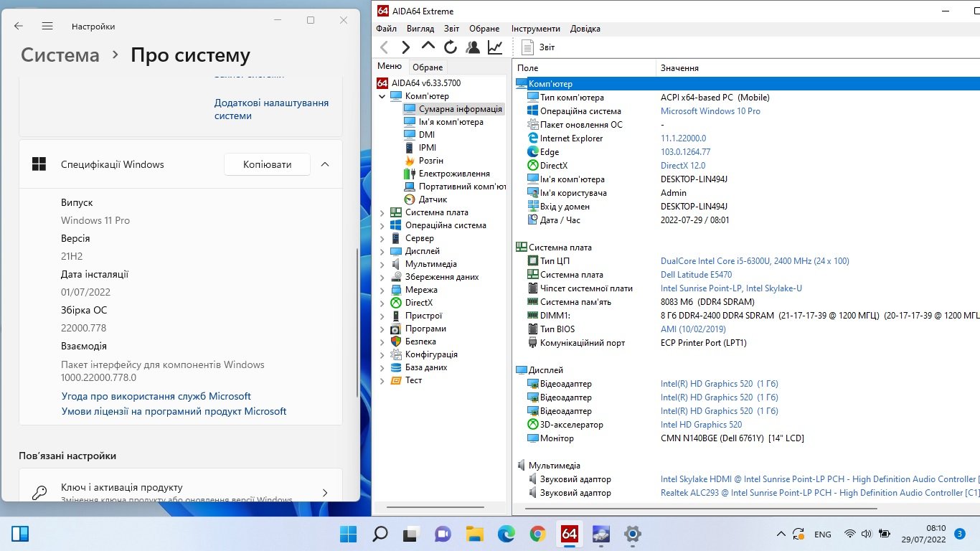Open Умови ліцензії на програмний продукт Microsoft

click(x=174, y=411)
